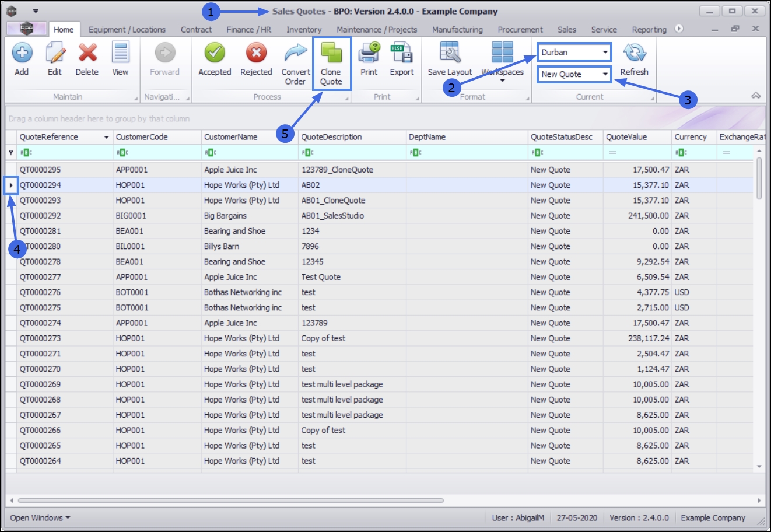Click the application logo in title bar

[x=12, y=11]
